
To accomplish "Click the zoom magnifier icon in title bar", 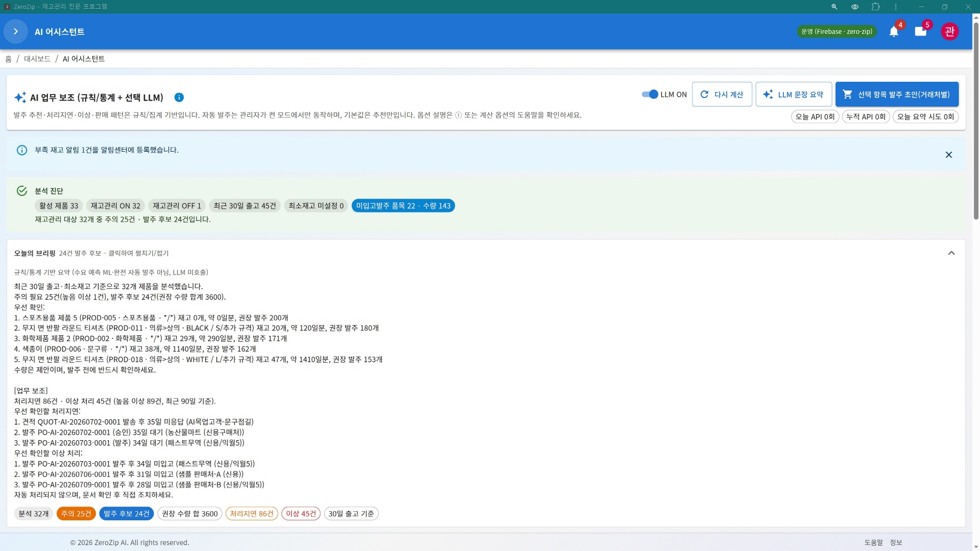I will click(x=834, y=6).
